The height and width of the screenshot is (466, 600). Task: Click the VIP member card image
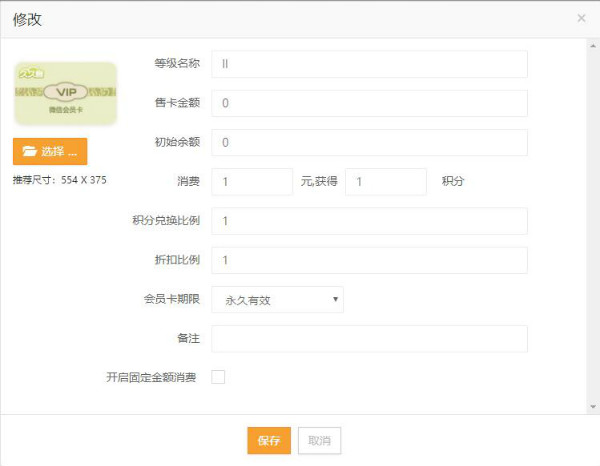point(65,94)
